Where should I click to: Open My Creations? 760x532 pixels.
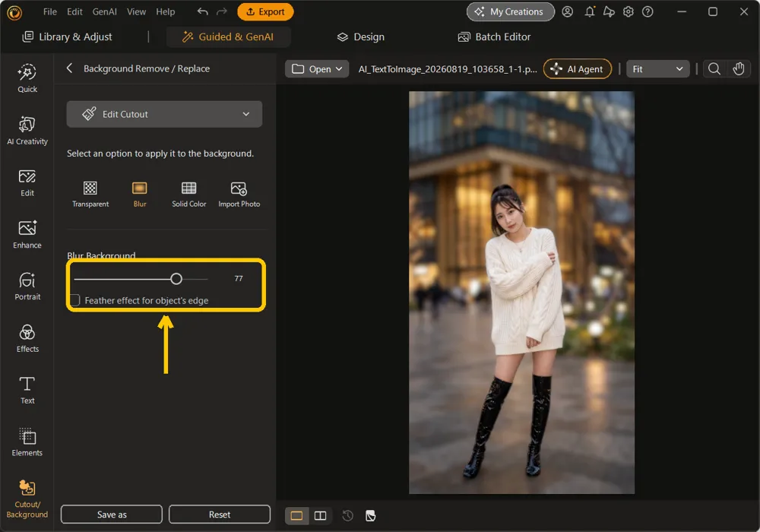coord(510,11)
